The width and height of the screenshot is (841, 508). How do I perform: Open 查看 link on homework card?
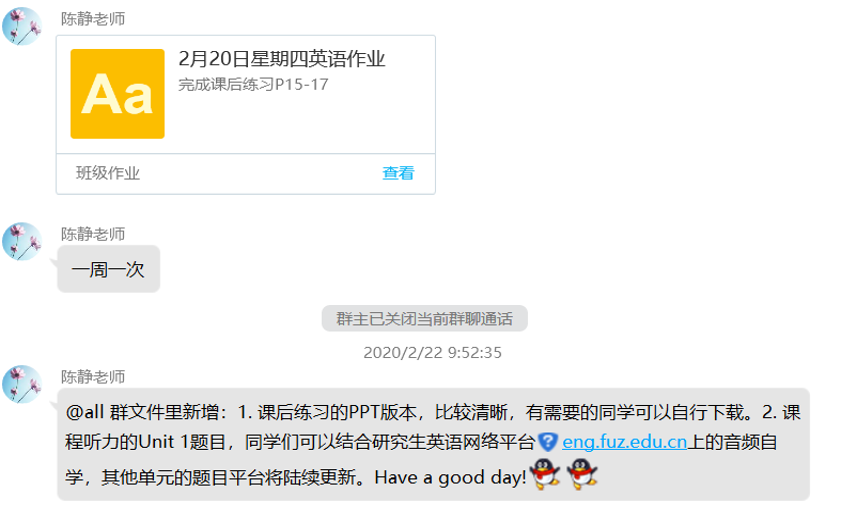(398, 173)
